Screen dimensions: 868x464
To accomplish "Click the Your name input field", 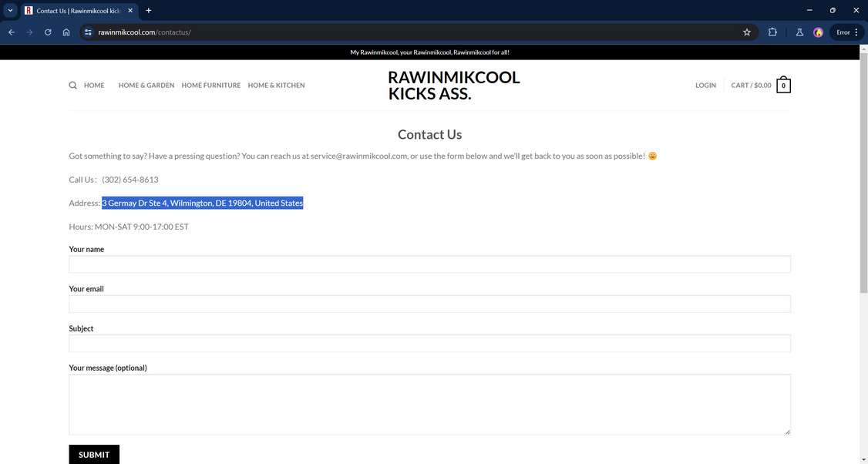I will click(429, 264).
